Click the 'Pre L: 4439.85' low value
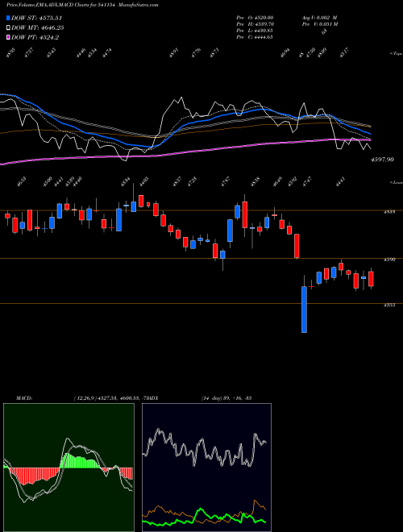Image resolution: width=403 pixels, height=532 pixels. [255, 31]
